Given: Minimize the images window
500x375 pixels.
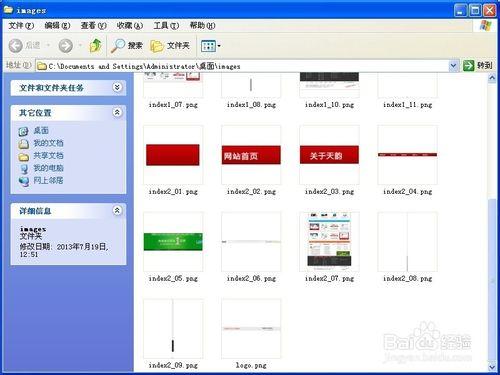Looking at the screenshot, I should coord(460,10).
